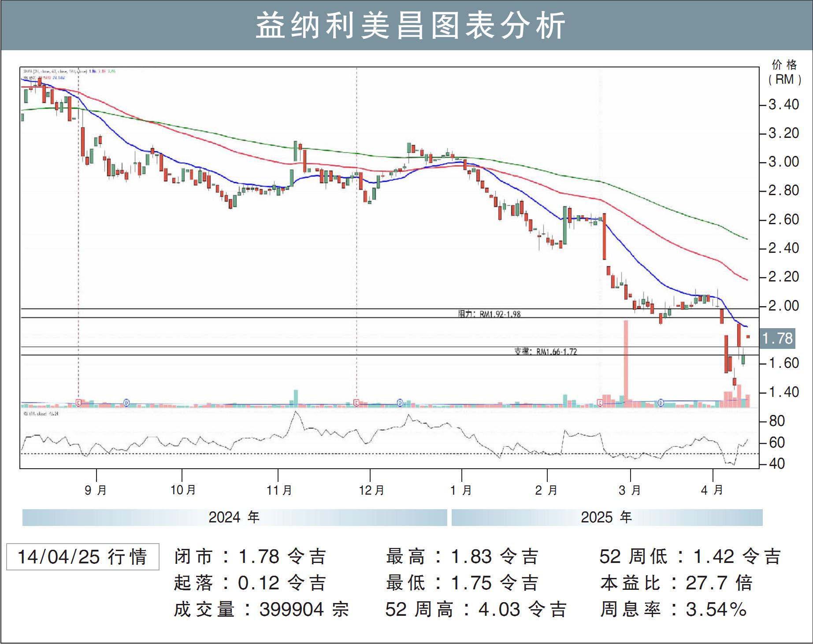Click the RSI axis label 80
The width and height of the screenshot is (813, 644).
777,421
